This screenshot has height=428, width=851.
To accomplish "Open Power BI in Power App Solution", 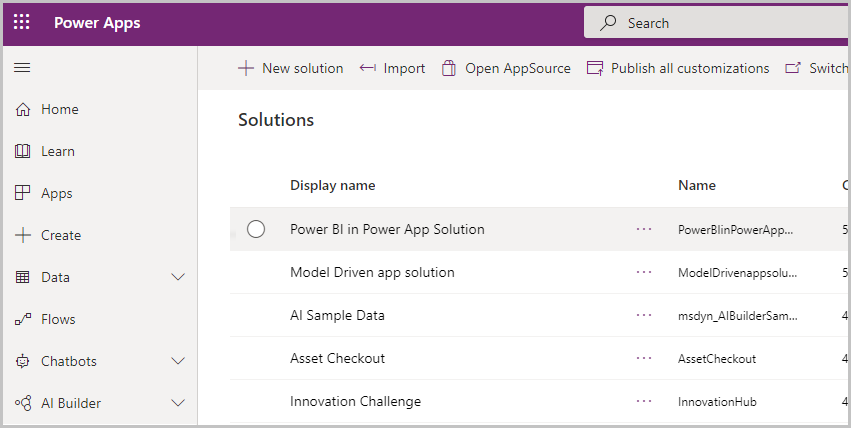I will 388,229.
